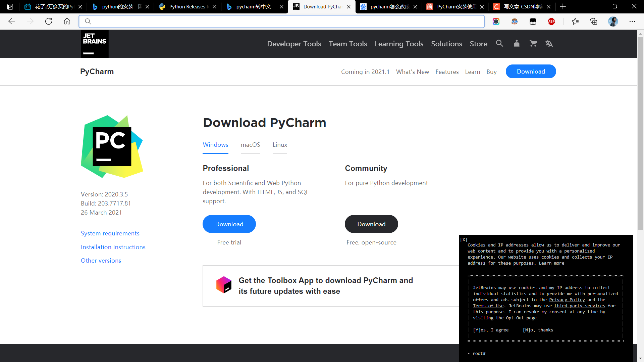Image resolution: width=644 pixels, height=362 pixels.
Task: Click the PyCharm PC logo image
Action: [112, 146]
